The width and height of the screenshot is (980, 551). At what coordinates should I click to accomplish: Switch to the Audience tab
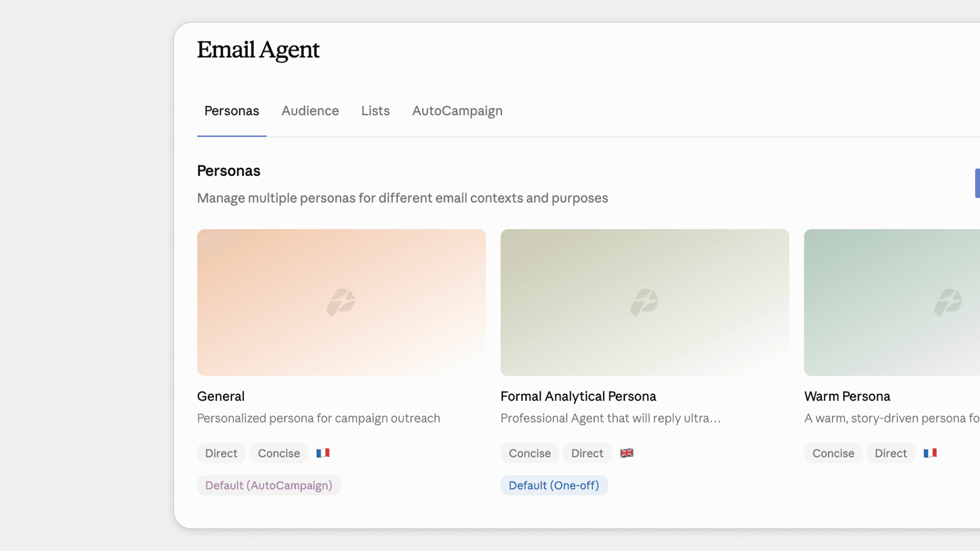click(x=310, y=111)
